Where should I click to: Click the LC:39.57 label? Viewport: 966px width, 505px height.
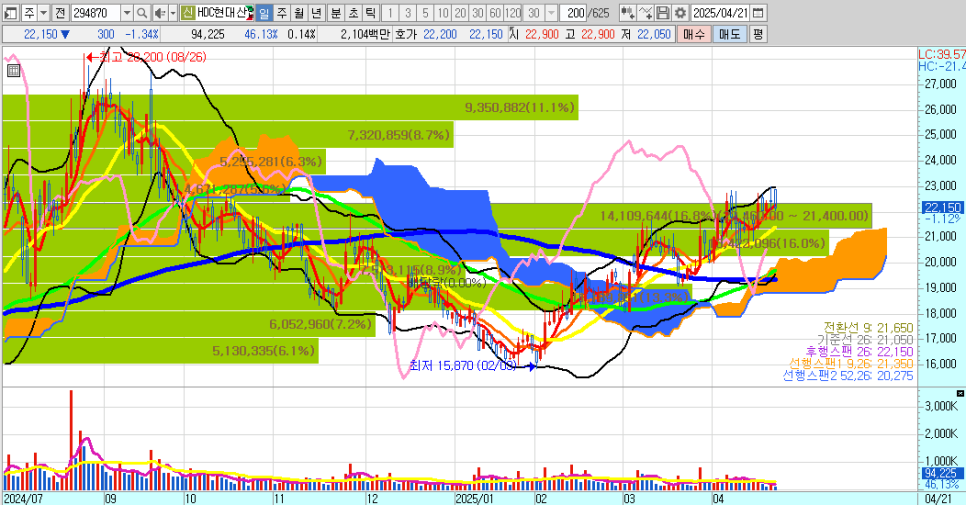pyautogui.click(x=942, y=54)
